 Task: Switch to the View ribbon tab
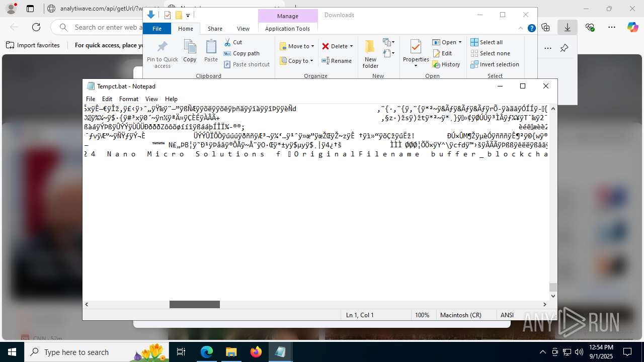pyautogui.click(x=243, y=29)
